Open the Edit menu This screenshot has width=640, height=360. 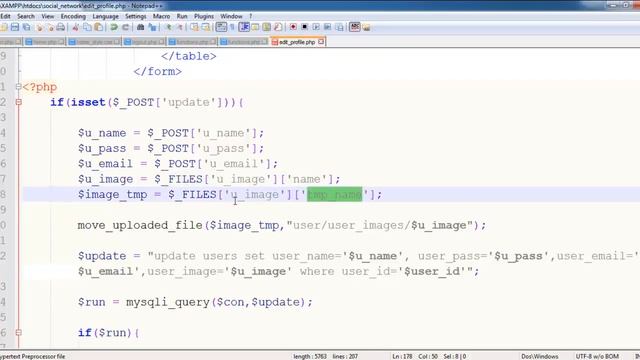pos(5,16)
